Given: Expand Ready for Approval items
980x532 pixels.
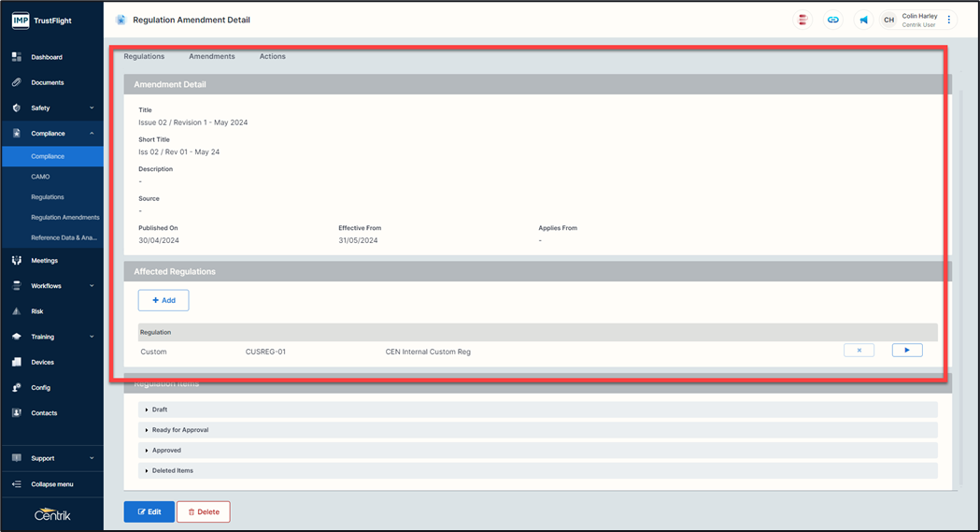Looking at the screenshot, I should (537, 430).
